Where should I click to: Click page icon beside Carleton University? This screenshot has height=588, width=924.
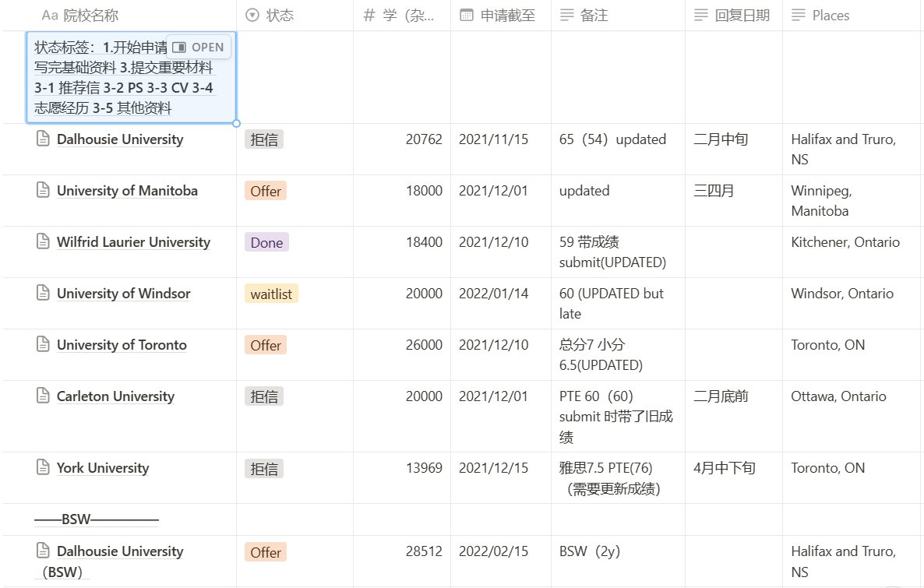(43, 396)
